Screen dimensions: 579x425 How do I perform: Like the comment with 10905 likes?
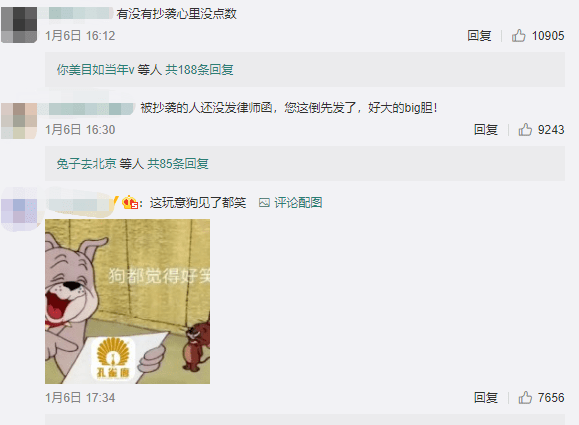click(518, 36)
